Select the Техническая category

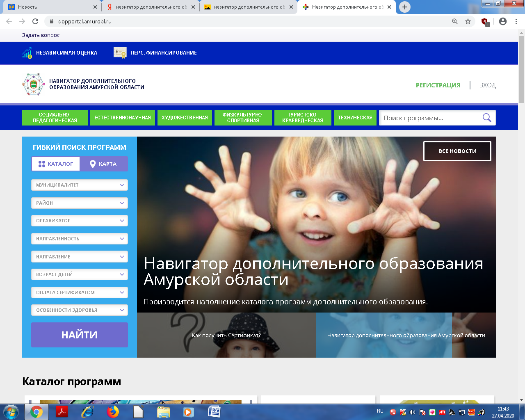pos(355,118)
